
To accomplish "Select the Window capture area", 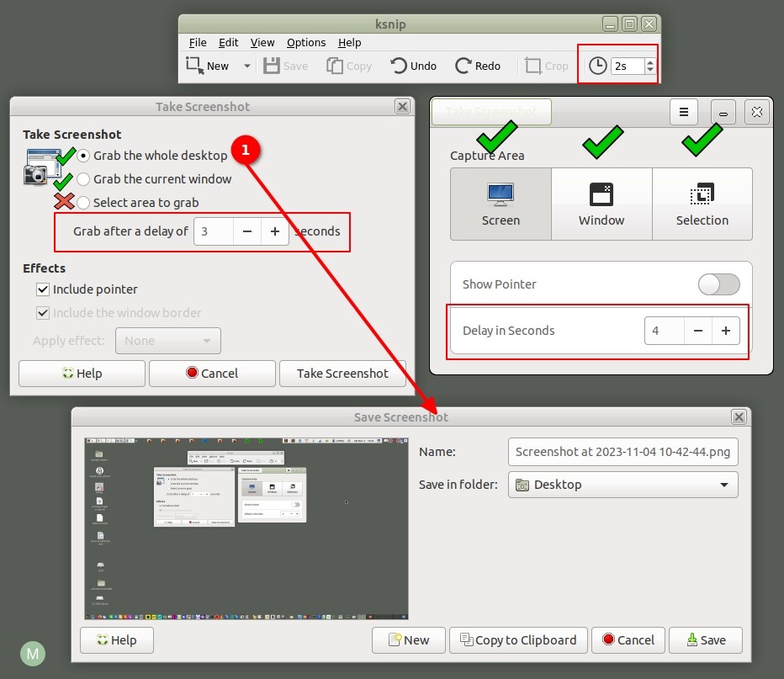I will (601, 204).
